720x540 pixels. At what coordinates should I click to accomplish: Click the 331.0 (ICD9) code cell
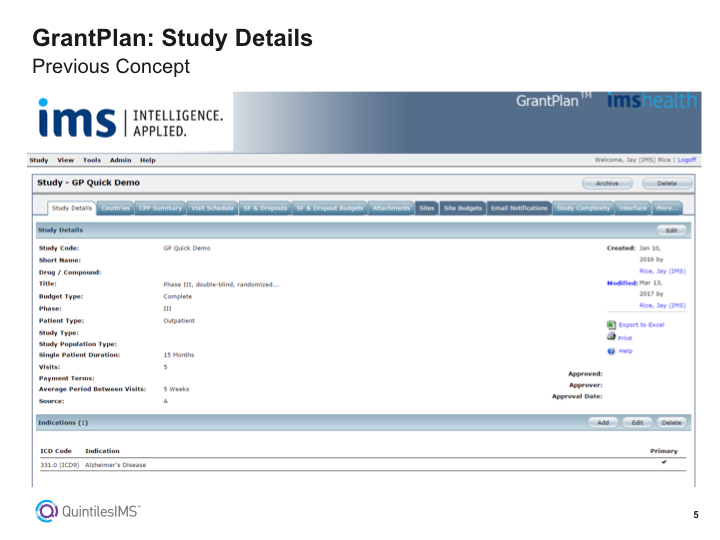(x=60, y=465)
